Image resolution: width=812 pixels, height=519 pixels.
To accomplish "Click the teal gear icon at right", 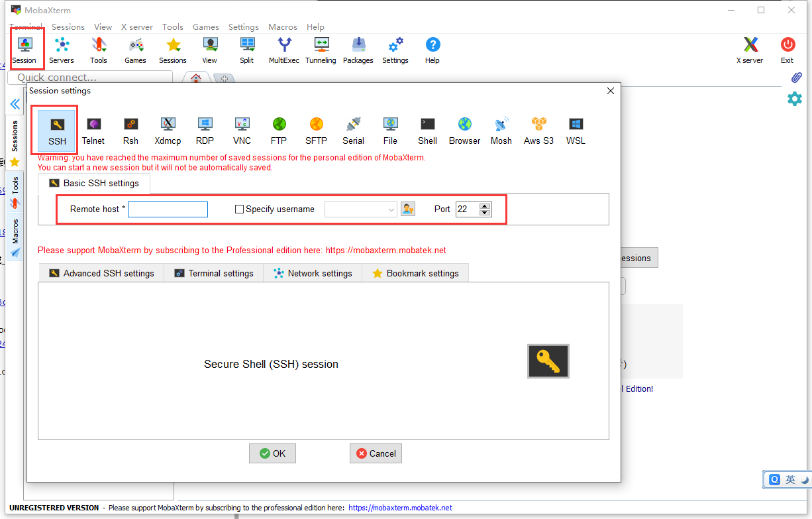I will click(x=794, y=99).
